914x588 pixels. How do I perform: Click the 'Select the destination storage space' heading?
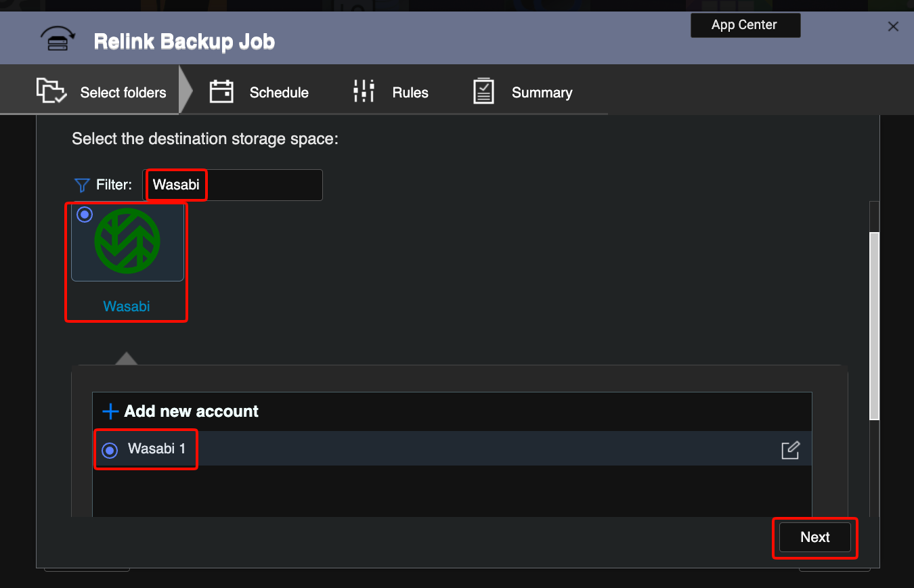(204, 139)
